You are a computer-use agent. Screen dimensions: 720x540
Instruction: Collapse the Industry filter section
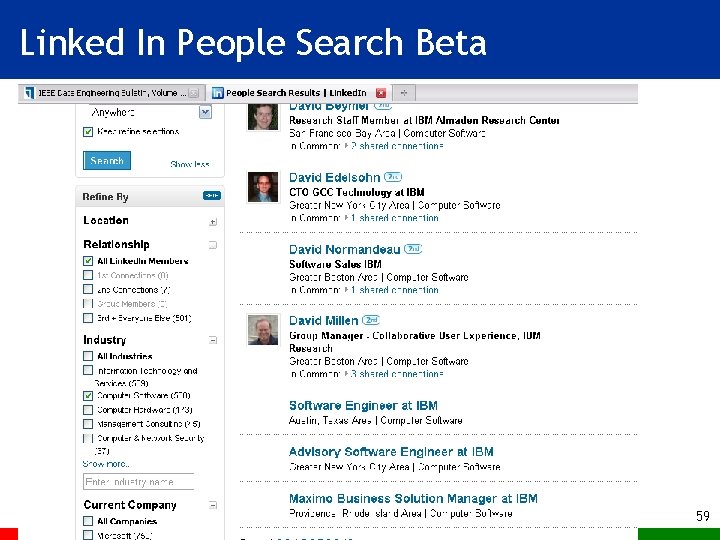tap(213, 340)
